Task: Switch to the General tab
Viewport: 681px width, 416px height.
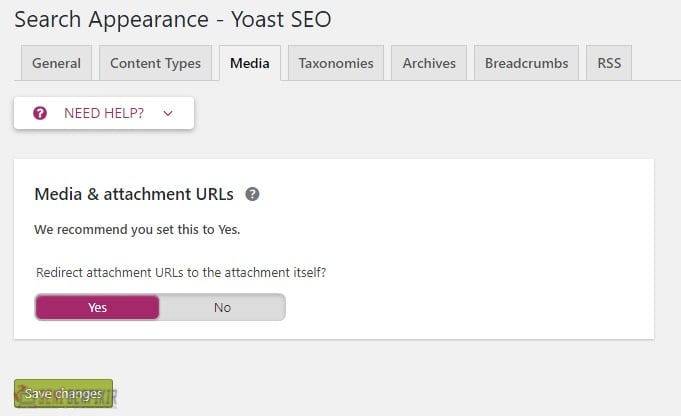Action: coord(56,63)
